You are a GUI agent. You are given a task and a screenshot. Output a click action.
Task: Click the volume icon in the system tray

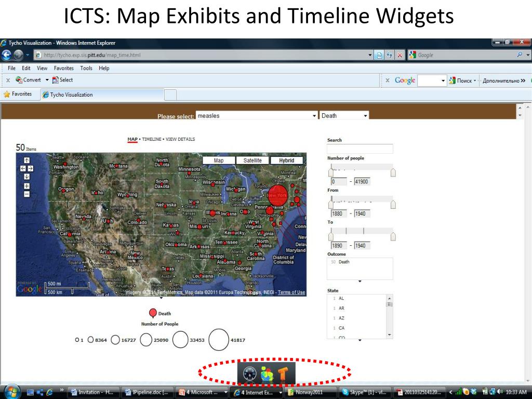pos(499,392)
